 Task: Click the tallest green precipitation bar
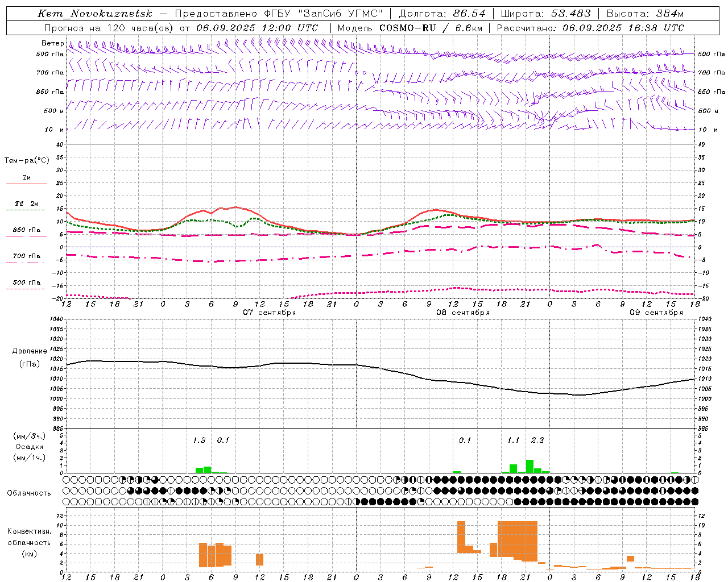pos(530,467)
